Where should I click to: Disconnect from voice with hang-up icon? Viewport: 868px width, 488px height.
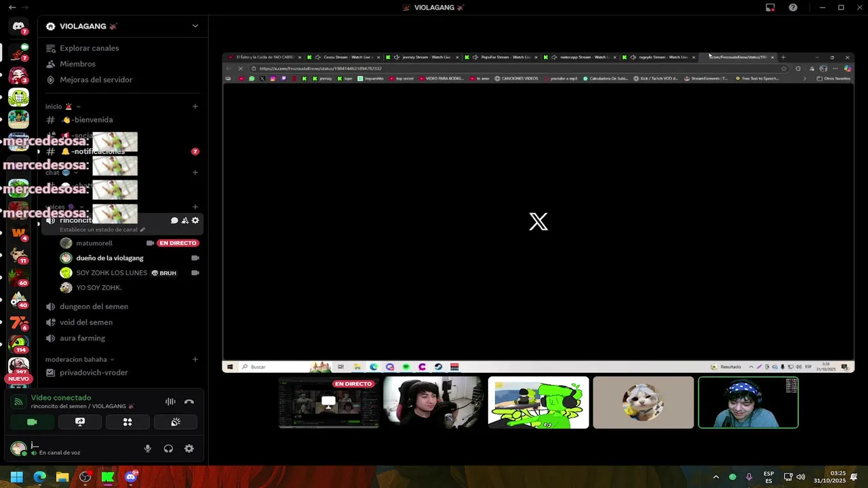(x=189, y=401)
